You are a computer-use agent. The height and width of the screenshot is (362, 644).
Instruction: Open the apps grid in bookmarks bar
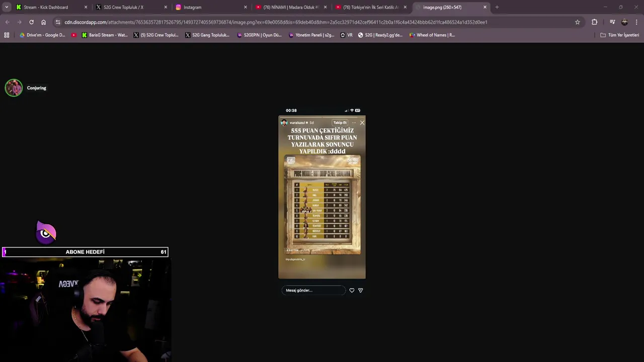[x=7, y=35]
